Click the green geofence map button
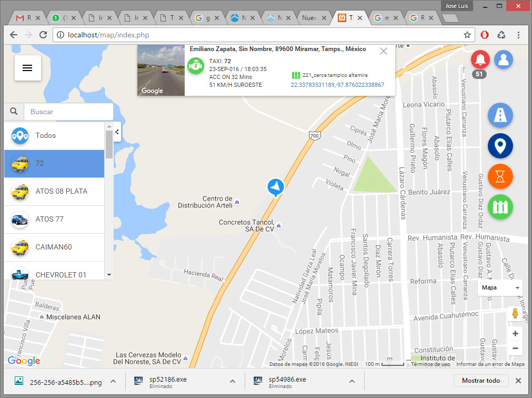Image resolution: width=532 pixels, height=398 pixels. tap(500, 207)
